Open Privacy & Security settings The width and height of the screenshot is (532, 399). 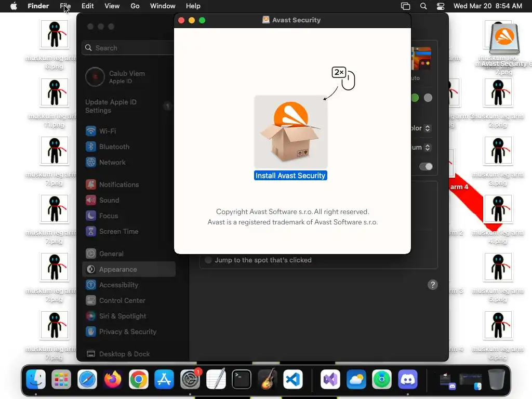129,332
